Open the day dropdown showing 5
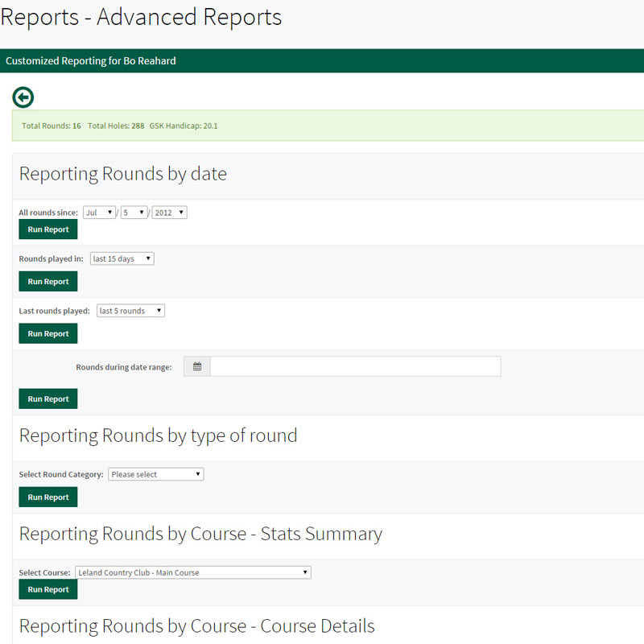The image size is (644, 644). pos(133,213)
